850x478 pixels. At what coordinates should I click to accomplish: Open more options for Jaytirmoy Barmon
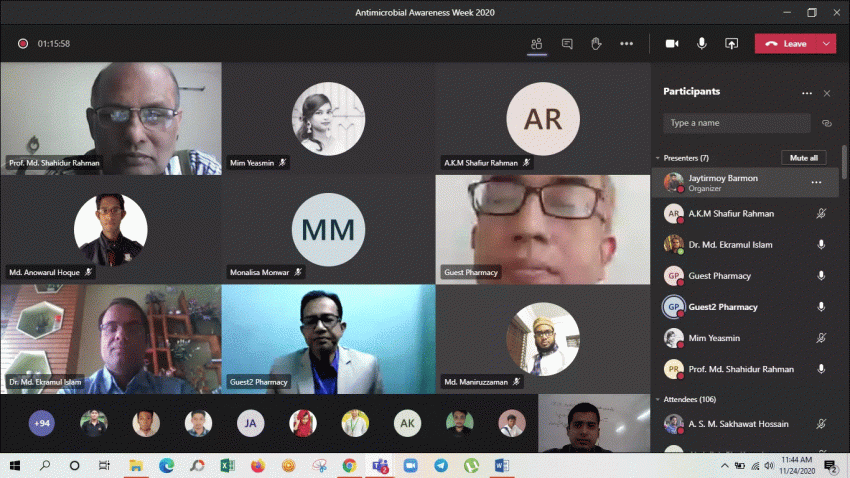click(816, 183)
